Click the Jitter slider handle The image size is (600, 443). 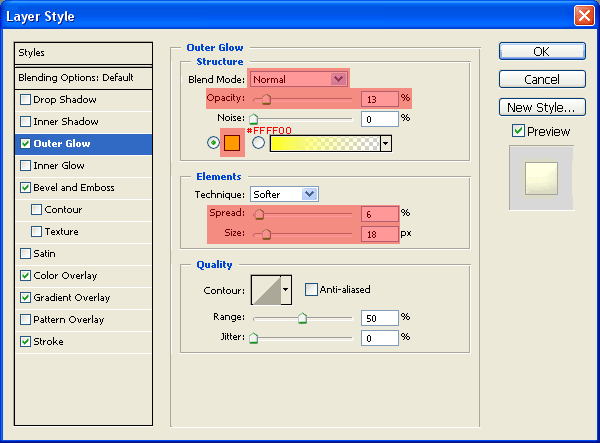pos(253,338)
